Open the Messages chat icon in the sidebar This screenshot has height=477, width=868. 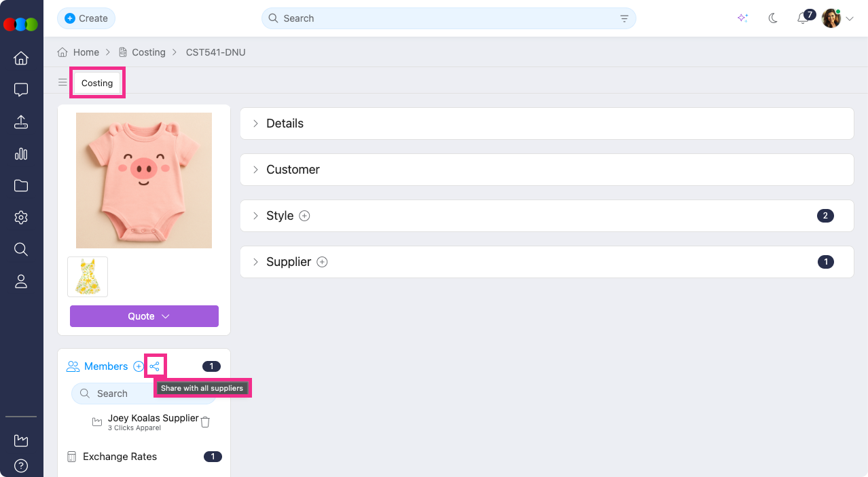tap(21, 90)
